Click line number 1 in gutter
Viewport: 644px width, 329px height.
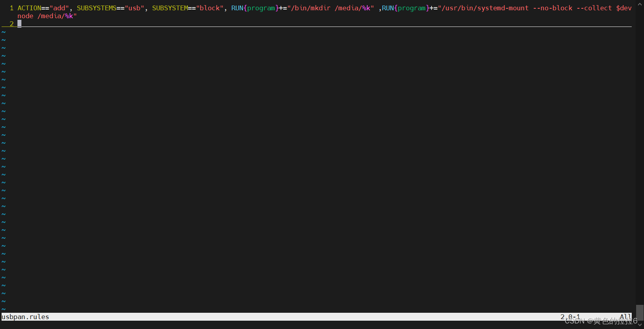pyautogui.click(x=11, y=8)
